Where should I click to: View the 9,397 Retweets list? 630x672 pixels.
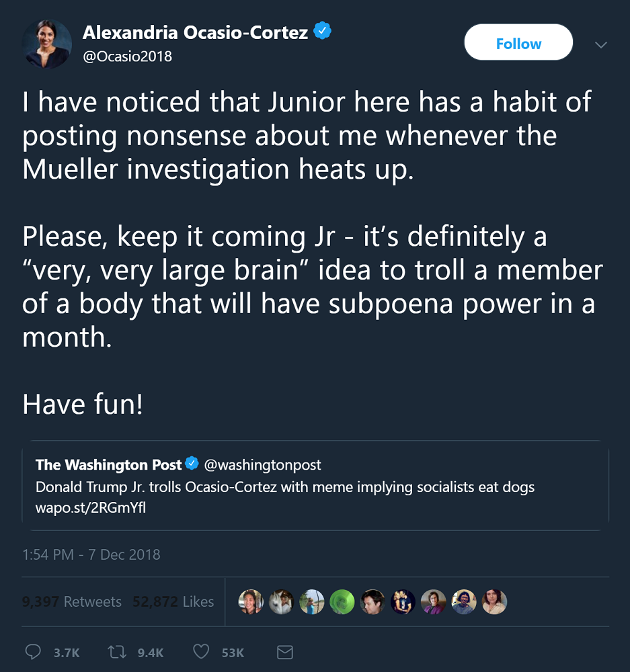point(72,602)
